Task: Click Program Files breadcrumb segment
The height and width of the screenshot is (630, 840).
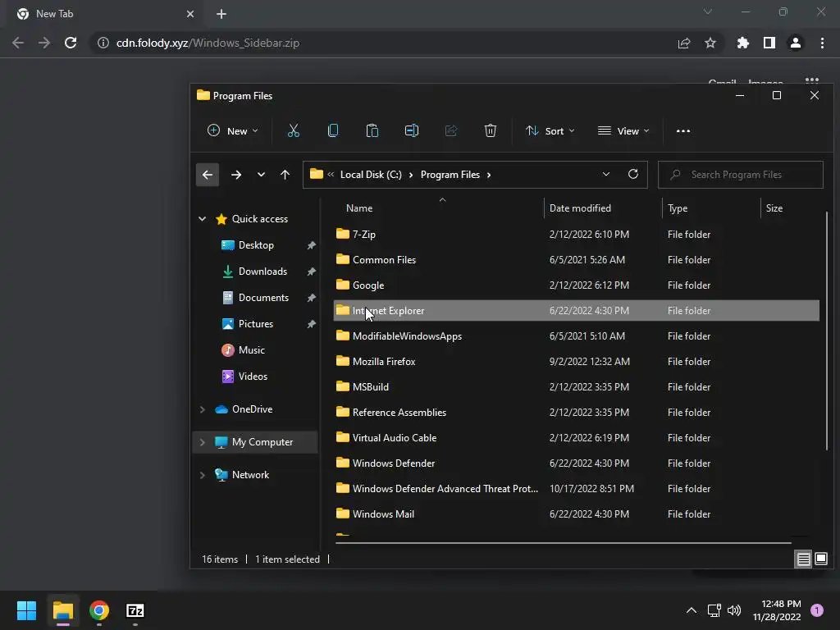Action: pyautogui.click(x=450, y=175)
